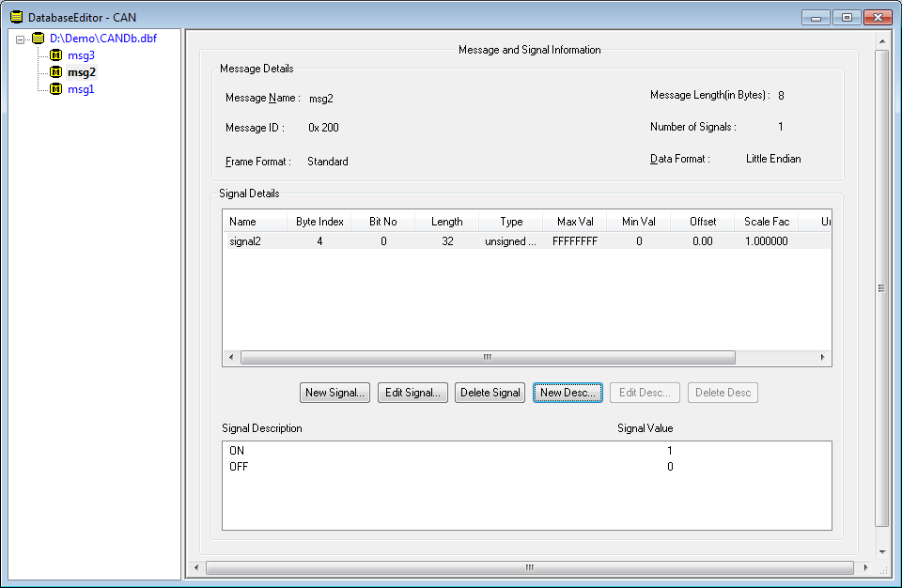Click the 1.000000 scale factor cell
The height and width of the screenshot is (588, 902).
[x=767, y=241]
